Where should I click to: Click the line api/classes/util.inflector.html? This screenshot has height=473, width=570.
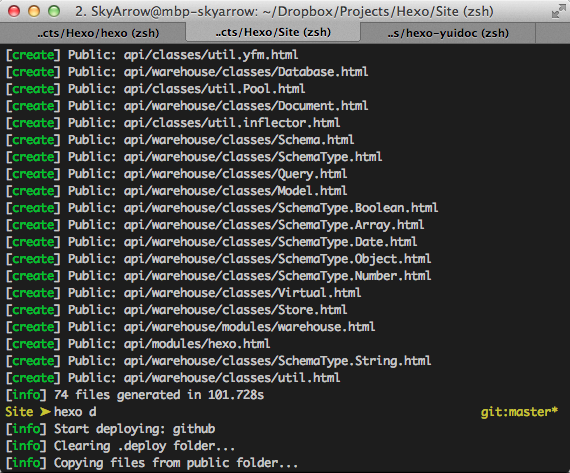(x=173, y=123)
